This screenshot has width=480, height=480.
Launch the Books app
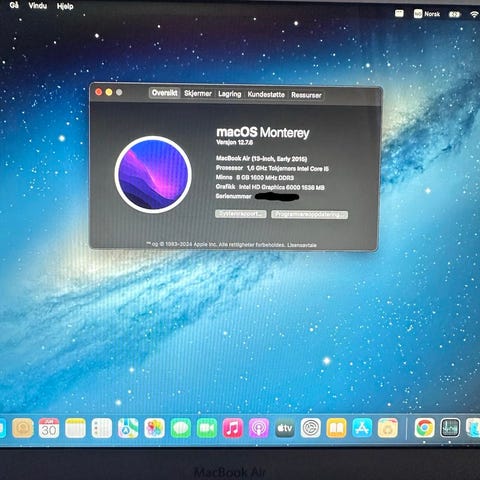click(337, 428)
